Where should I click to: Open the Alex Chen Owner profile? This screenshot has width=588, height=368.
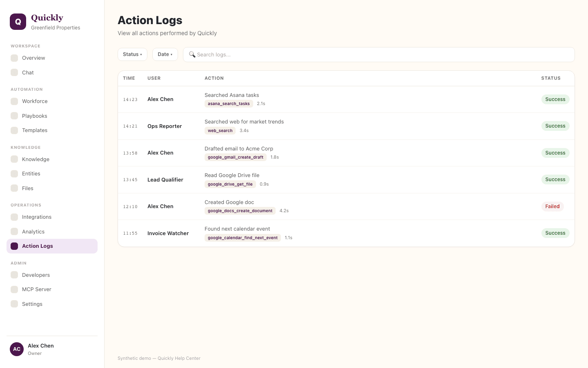(52, 349)
